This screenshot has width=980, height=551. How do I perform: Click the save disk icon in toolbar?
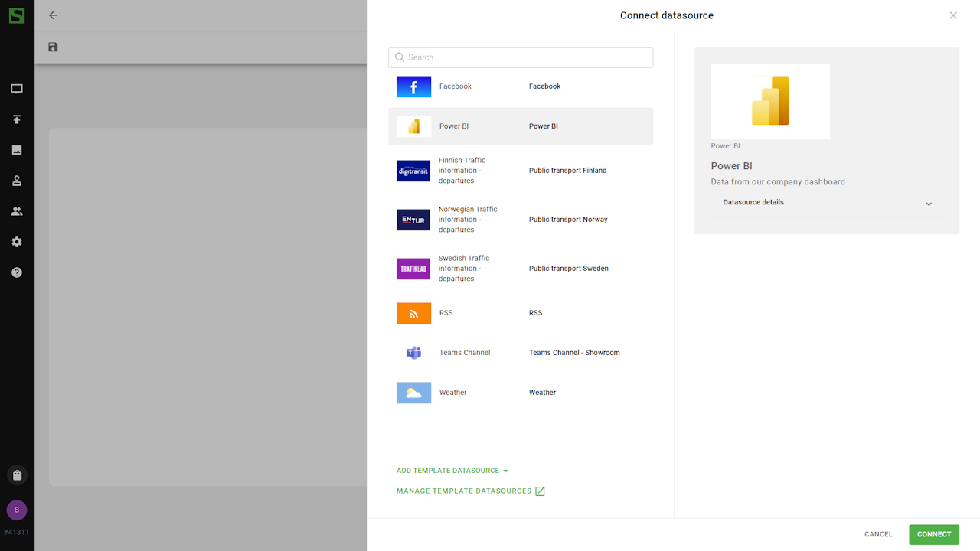[x=53, y=47]
